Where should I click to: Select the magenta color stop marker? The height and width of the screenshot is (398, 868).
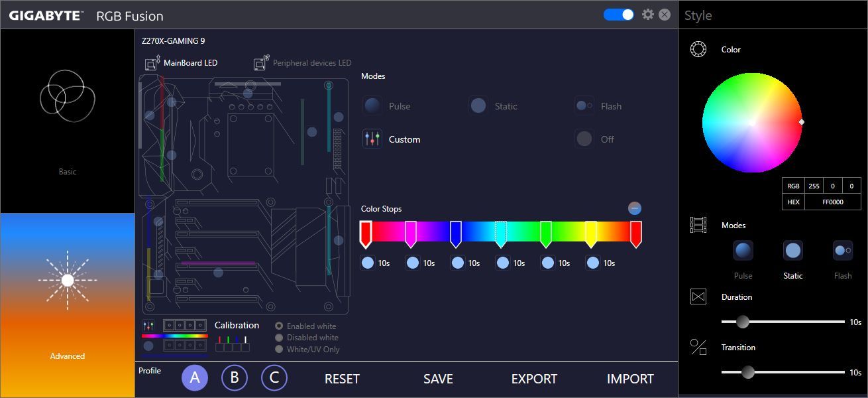(411, 234)
